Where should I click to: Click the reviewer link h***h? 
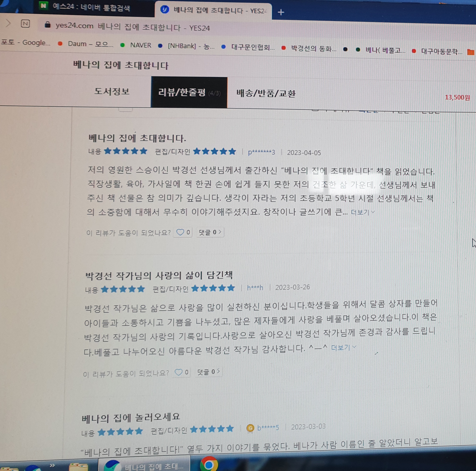tap(255, 287)
